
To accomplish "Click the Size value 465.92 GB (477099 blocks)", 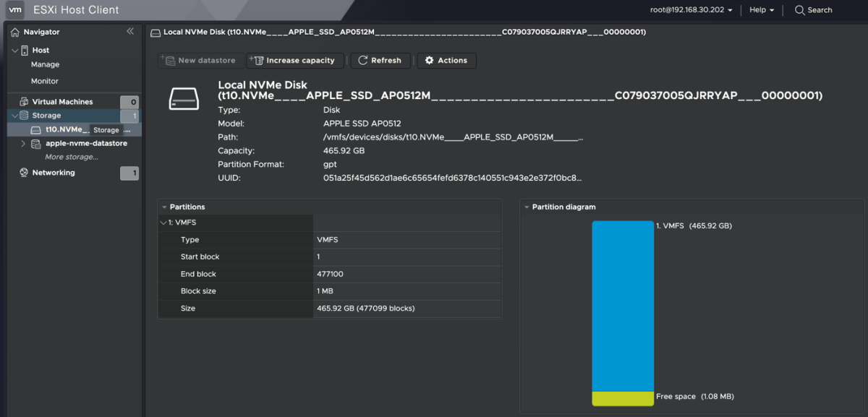I will pos(366,309).
